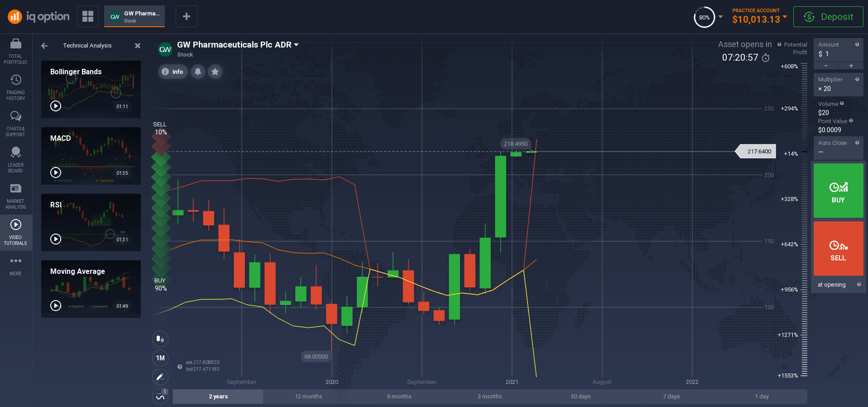Open the Moving Average video thumbnail
This screenshot has width=868, height=407.
[x=91, y=289]
